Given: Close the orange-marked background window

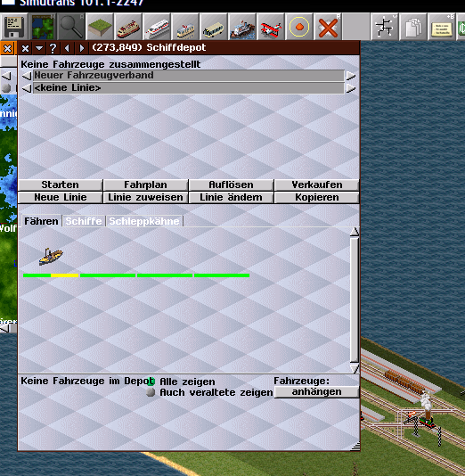Looking at the screenshot, I should coord(8,48).
